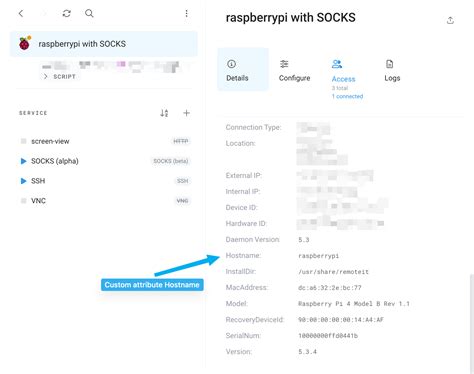Click the Raspberry Pi device icon
This screenshot has width=474, height=374.
(25, 43)
